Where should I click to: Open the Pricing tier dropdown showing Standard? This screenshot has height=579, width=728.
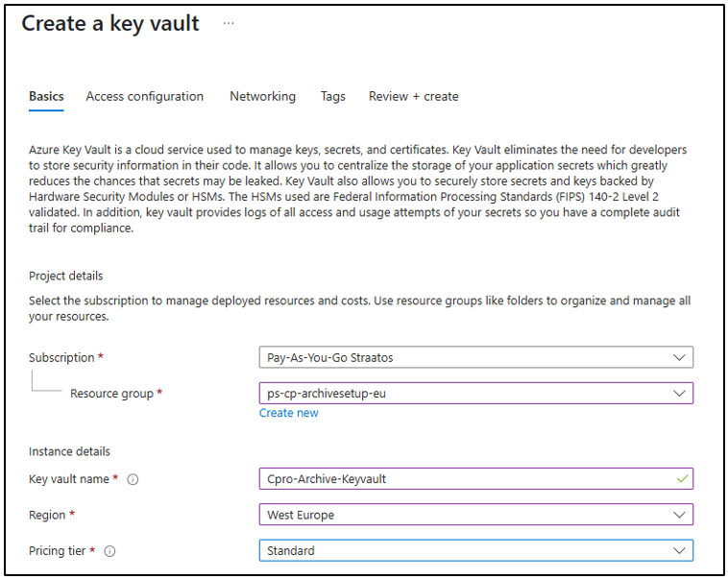475,550
